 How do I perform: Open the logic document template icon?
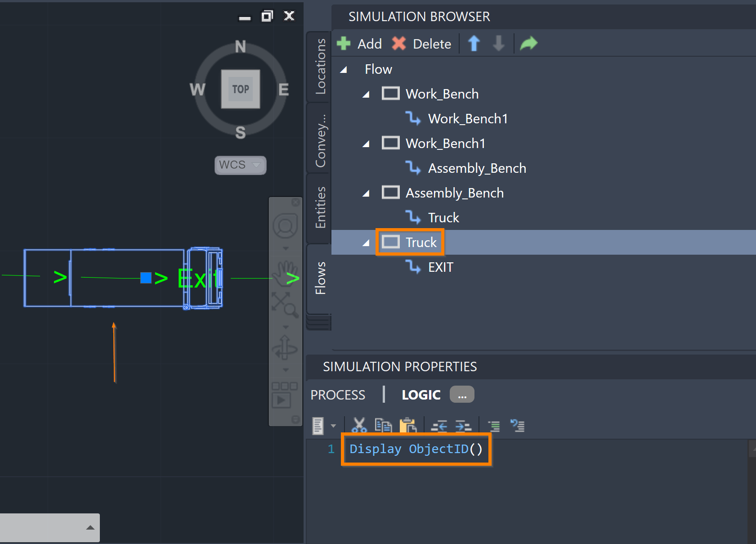pyautogui.click(x=318, y=426)
